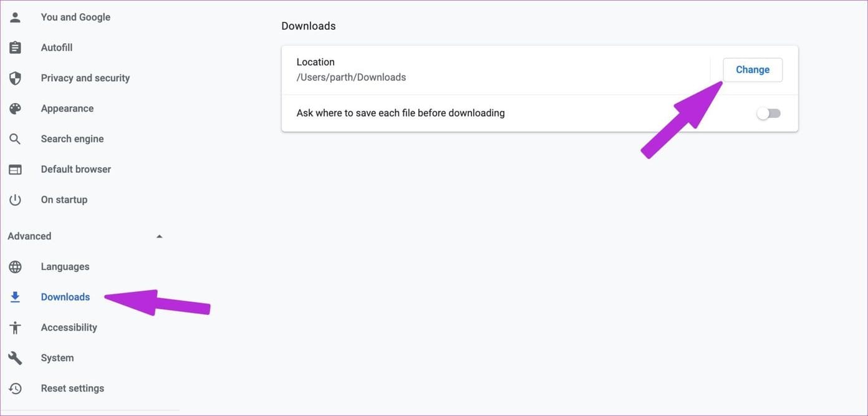
Task: Click the Privacy and security shield icon
Action: coord(15,78)
